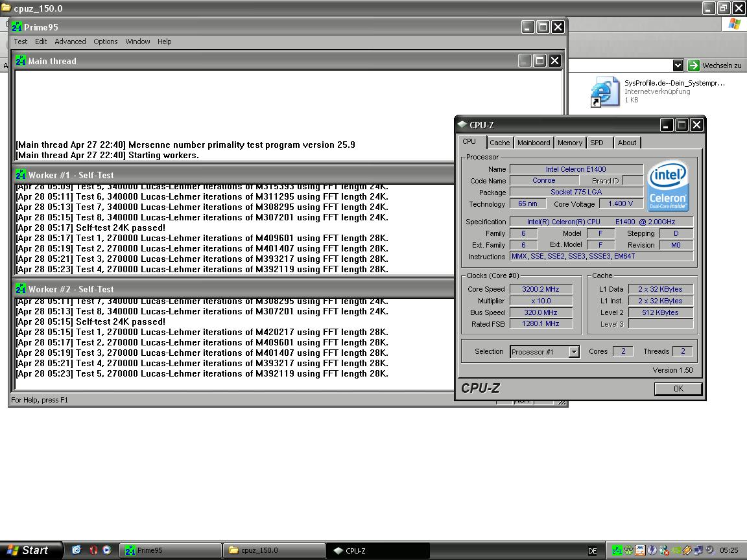Click the CPU-Z taskbar button

(x=378, y=550)
